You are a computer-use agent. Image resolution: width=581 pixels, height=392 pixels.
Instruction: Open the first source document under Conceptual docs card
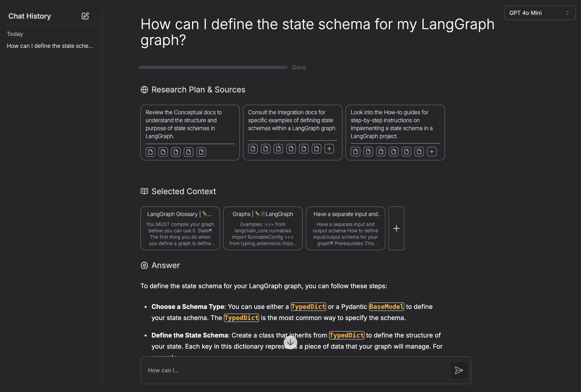pyautogui.click(x=150, y=152)
